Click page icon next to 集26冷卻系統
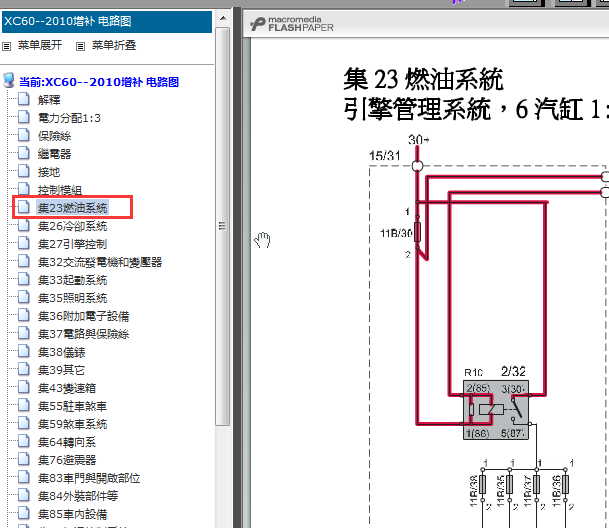The height and width of the screenshot is (528, 609). pyautogui.click(x=24, y=225)
